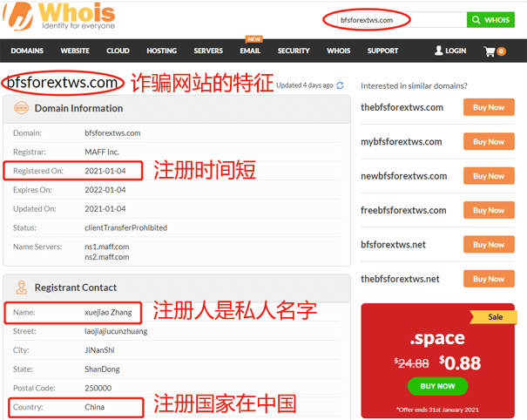Click Buy Now for mybfsforextws.com
Screen dimensions: 527x420
pos(489,141)
